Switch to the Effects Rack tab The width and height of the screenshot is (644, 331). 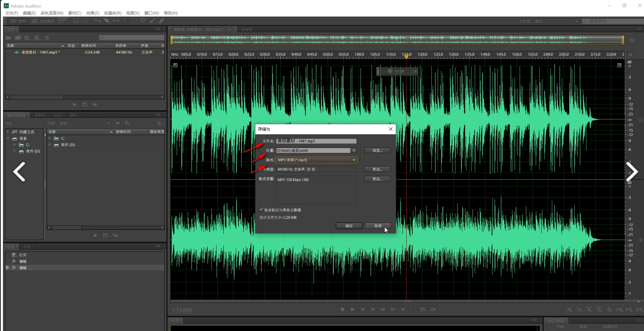[39, 115]
